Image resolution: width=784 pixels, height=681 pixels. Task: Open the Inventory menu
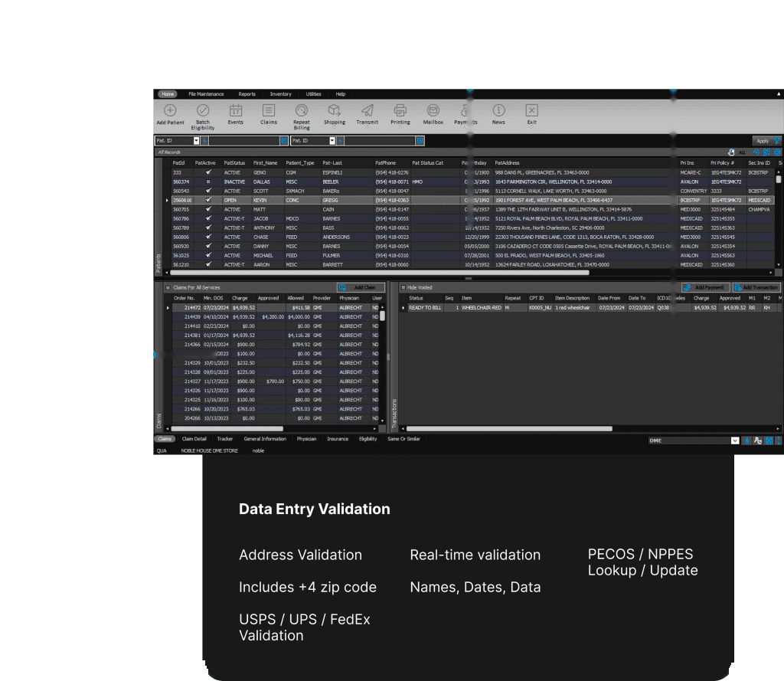280,94
